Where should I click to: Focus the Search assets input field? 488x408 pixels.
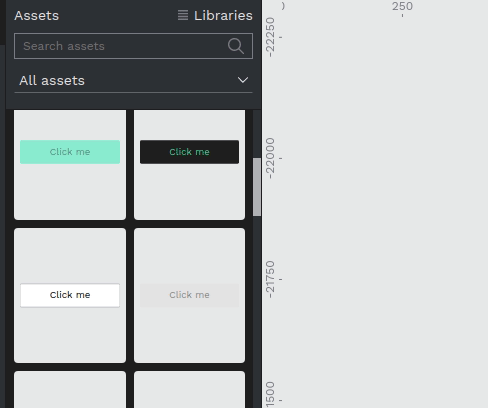133,46
